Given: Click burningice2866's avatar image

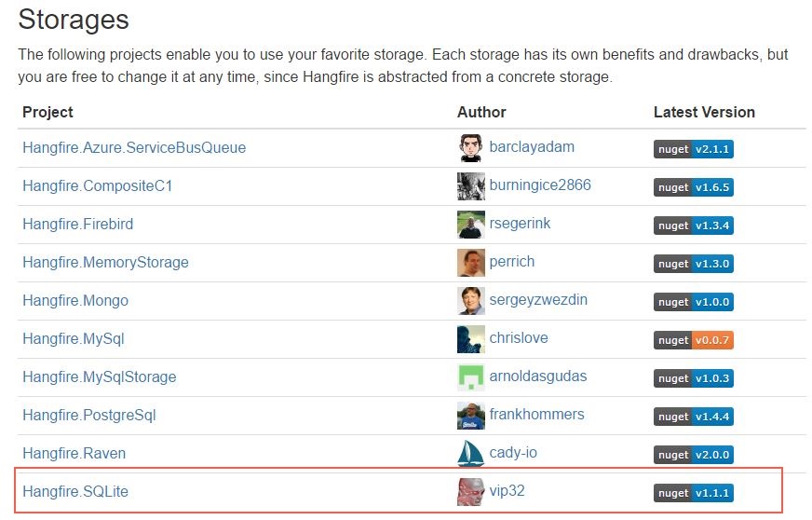Looking at the screenshot, I should click(x=470, y=186).
